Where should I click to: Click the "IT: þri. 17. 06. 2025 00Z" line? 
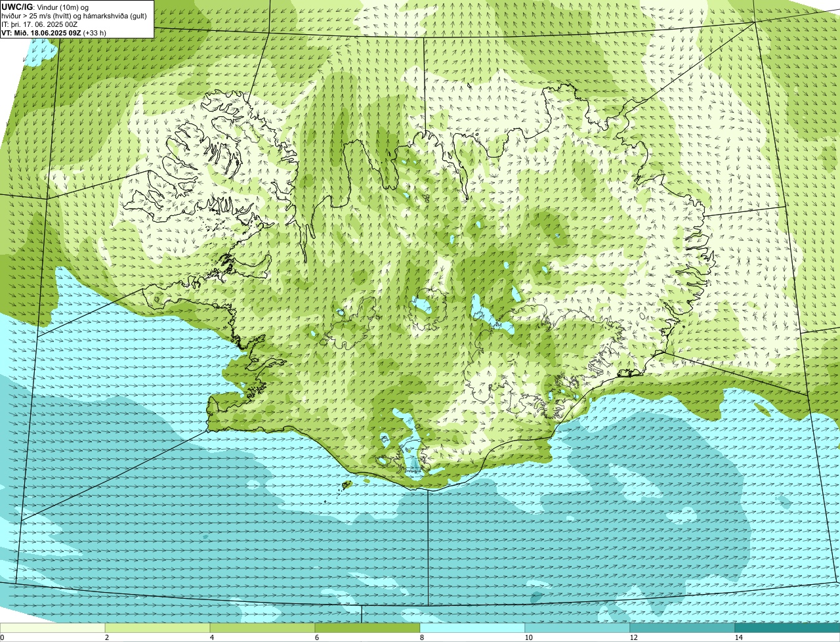pyautogui.click(x=40, y=24)
